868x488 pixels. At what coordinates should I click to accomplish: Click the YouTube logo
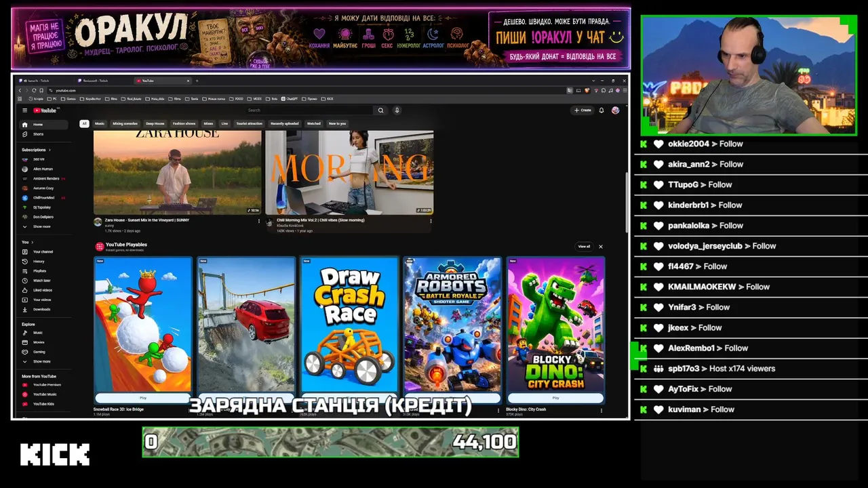click(x=45, y=110)
